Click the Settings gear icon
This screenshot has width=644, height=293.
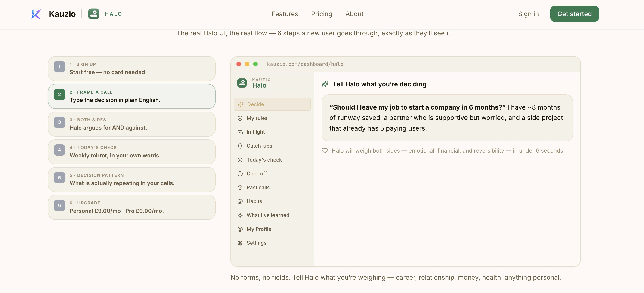pyautogui.click(x=240, y=243)
